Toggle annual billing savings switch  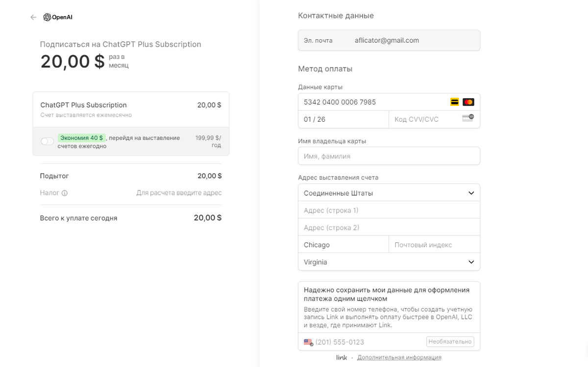[x=48, y=141]
